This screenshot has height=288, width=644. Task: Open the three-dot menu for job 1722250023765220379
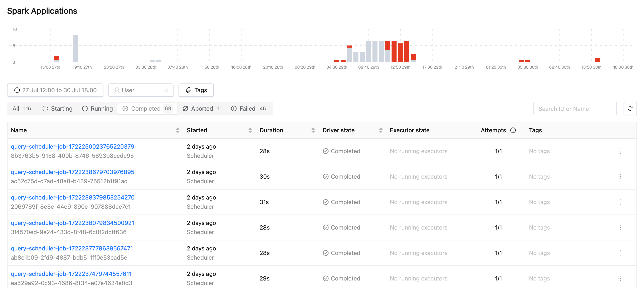[x=620, y=151]
